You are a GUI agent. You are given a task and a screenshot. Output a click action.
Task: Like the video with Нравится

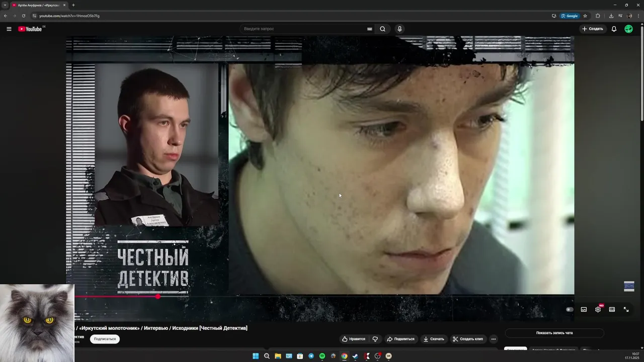point(354,339)
